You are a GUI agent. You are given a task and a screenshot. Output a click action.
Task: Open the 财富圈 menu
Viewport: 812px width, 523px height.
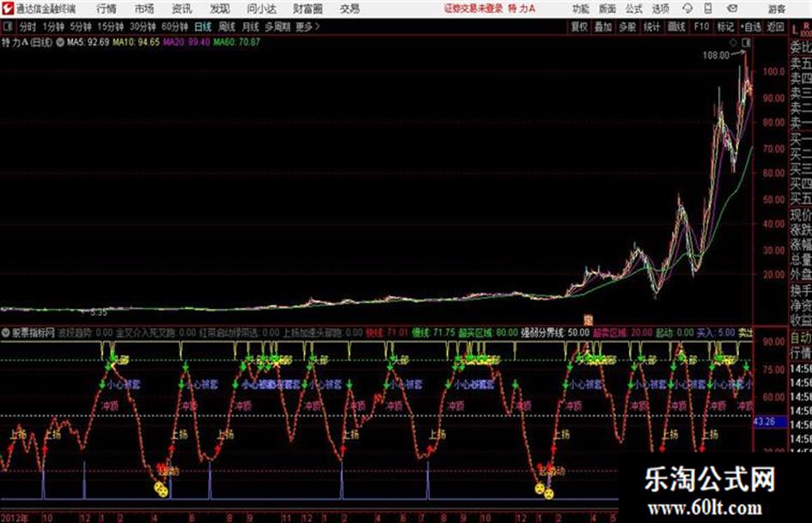[x=308, y=9]
